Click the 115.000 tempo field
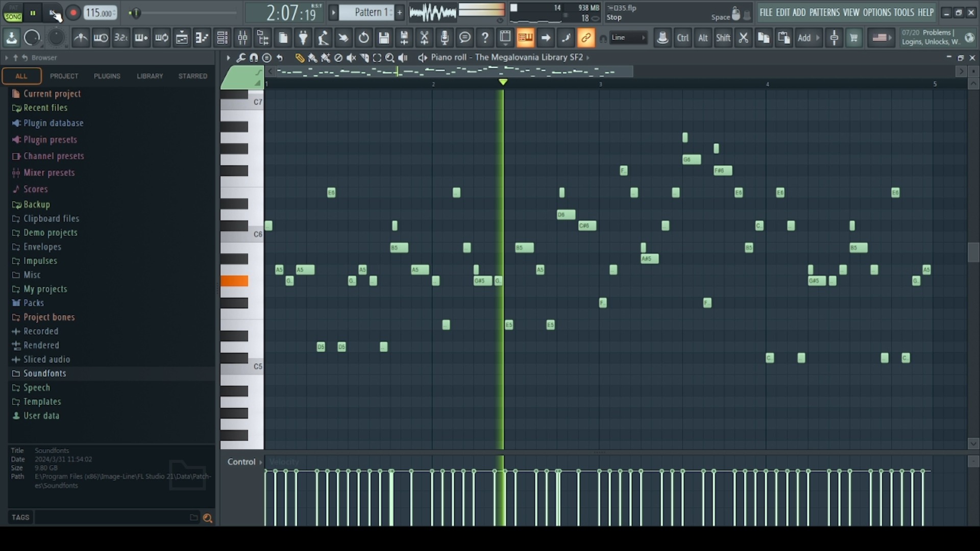 point(100,13)
